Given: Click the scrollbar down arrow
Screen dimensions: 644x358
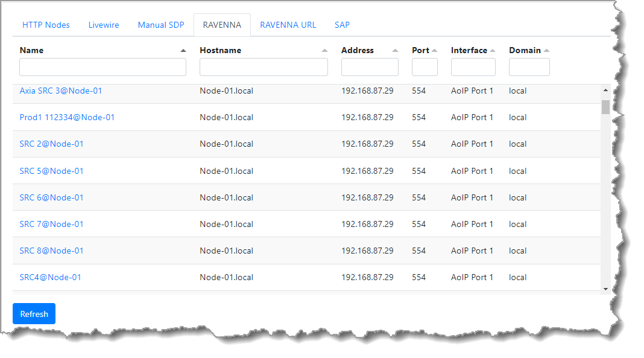Looking at the screenshot, I should click(x=605, y=289).
